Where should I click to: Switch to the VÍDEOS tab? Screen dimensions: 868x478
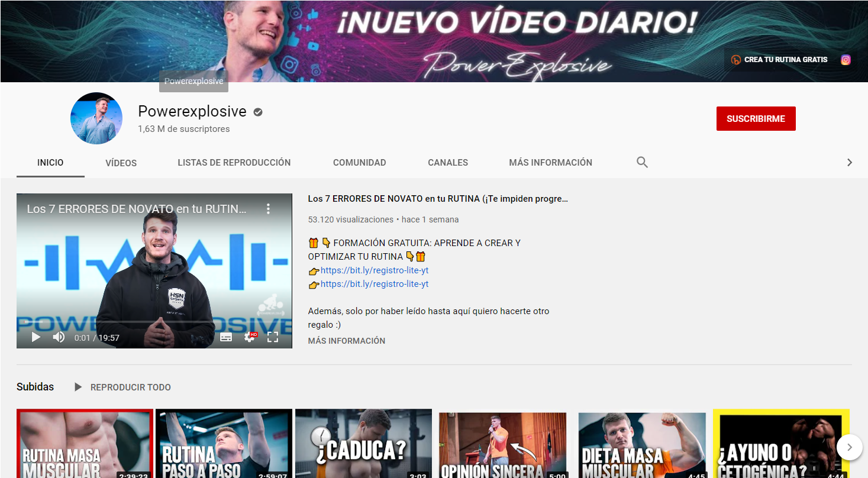click(121, 163)
